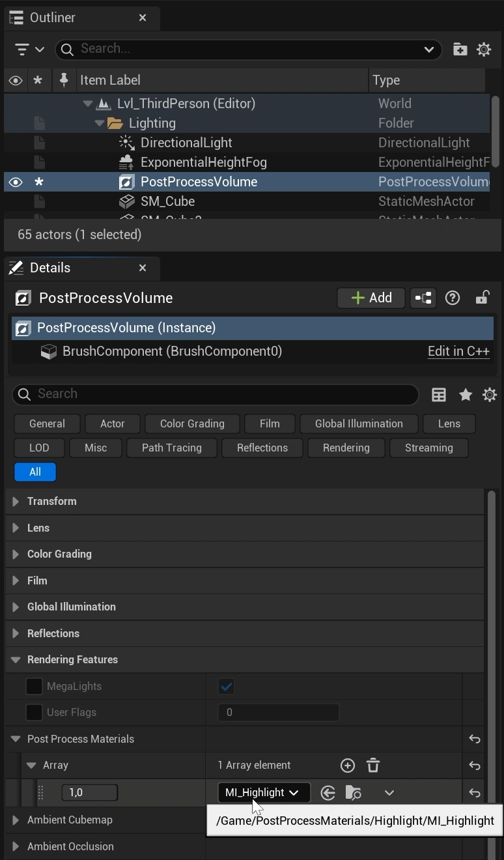Switch Details to property matrix table view
This screenshot has height=860, width=504.
tap(439, 394)
